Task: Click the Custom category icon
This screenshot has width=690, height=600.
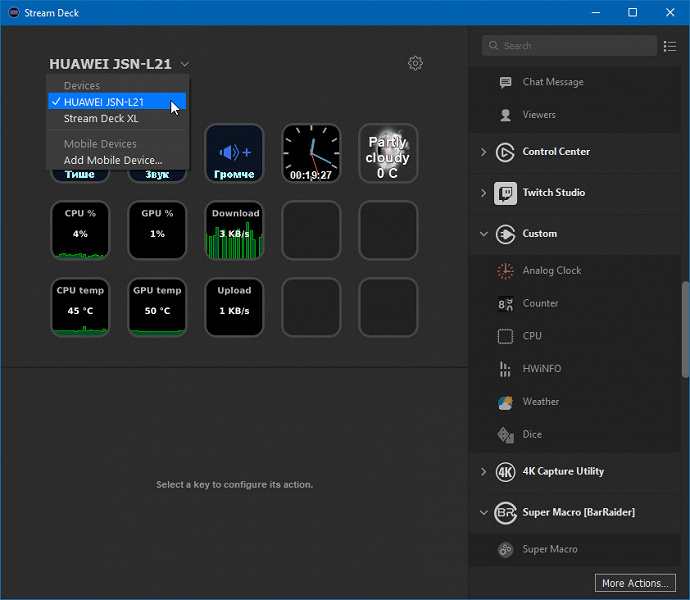Action: point(505,234)
